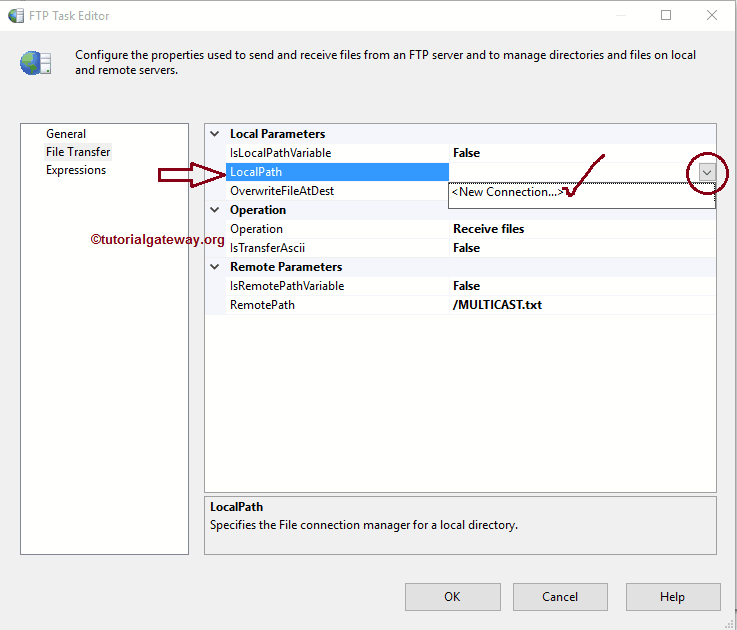The width and height of the screenshot is (737, 630).
Task: Click the FTP Task Editor title bar icon
Action: (15, 15)
